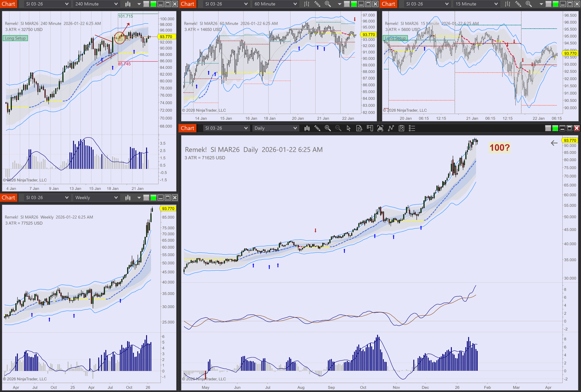Click zoom out magnifier on Daily chart
The width and height of the screenshot is (581, 392).
(x=338, y=128)
